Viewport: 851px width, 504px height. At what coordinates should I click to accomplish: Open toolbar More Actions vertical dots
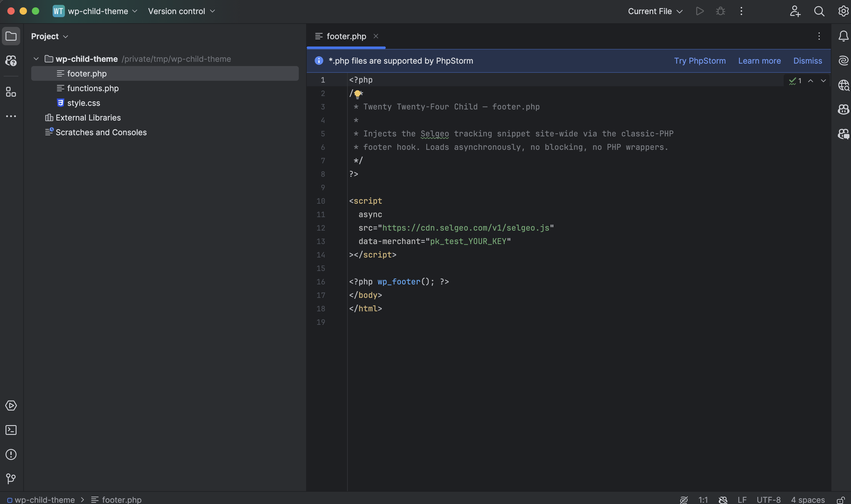point(741,11)
